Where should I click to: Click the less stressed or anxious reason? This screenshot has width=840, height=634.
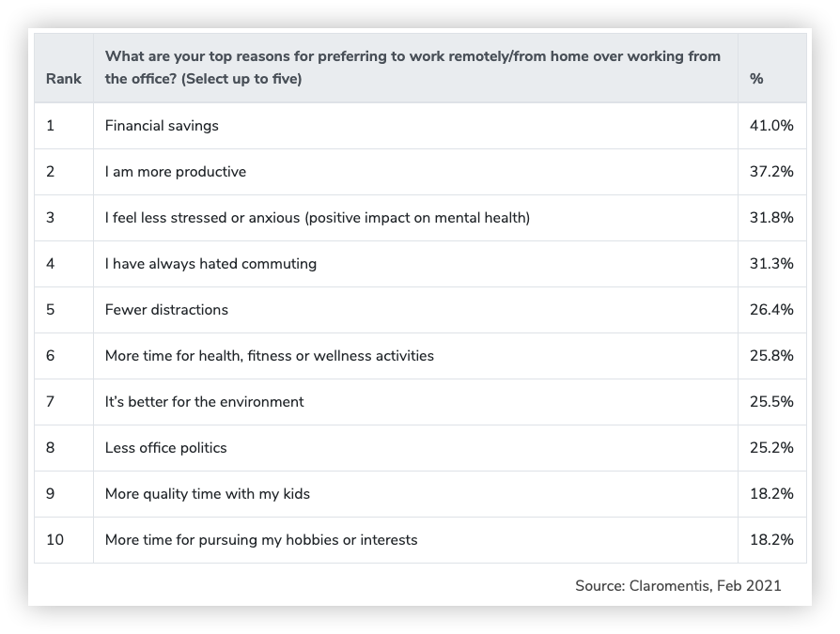pos(318,218)
